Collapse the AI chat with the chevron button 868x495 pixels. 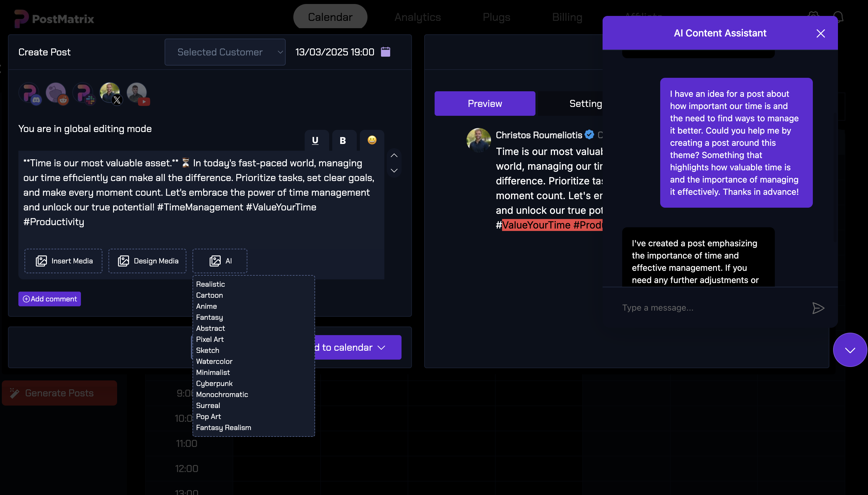850,350
